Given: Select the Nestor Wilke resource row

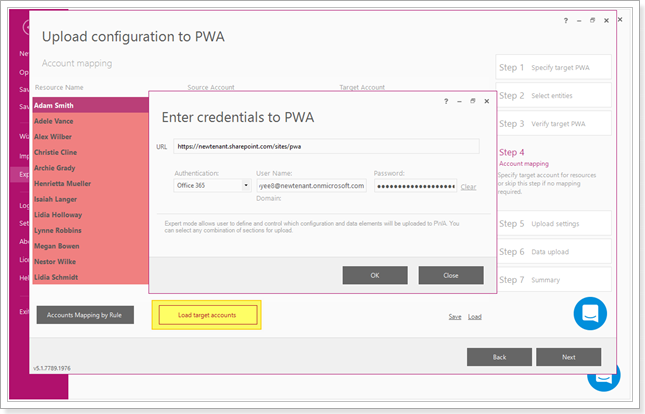Looking at the screenshot, I should [x=90, y=262].
